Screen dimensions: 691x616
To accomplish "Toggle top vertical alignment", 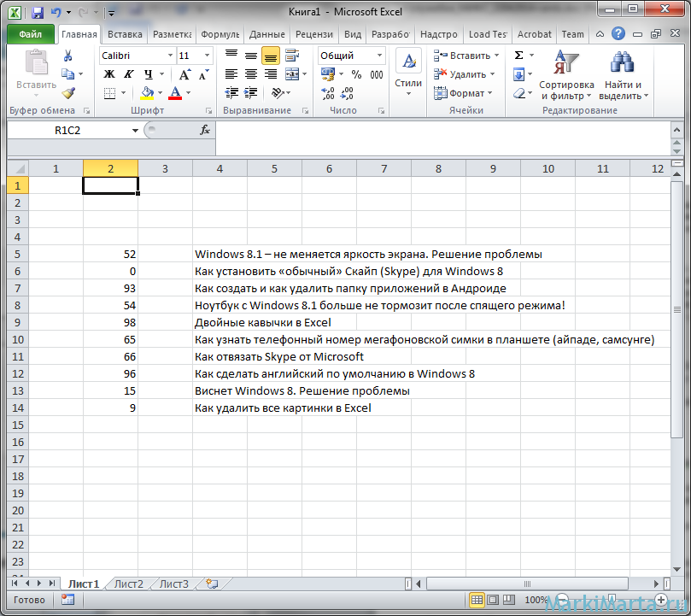I will 231,56.
